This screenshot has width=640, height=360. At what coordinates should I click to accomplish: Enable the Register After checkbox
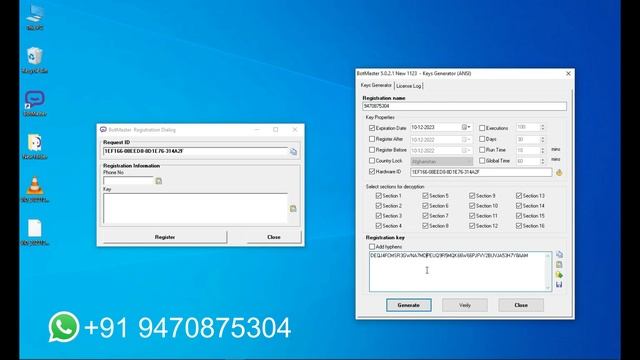coord(372,139)
